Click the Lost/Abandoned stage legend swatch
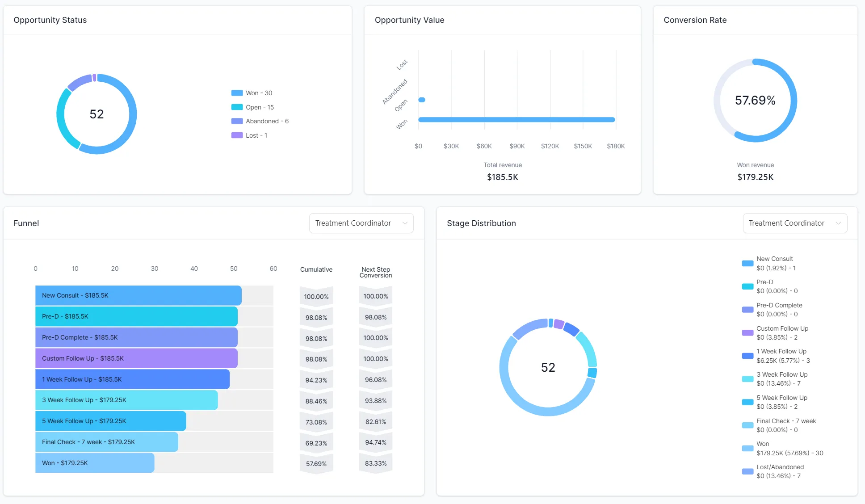Viewport: 865px width, 504px height. (747, 471)
